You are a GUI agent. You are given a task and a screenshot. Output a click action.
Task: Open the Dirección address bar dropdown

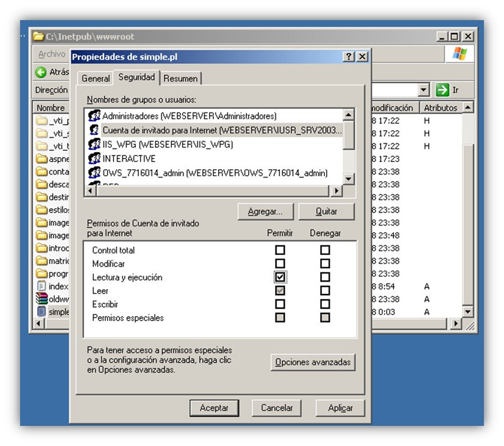[x=424, y=90]
